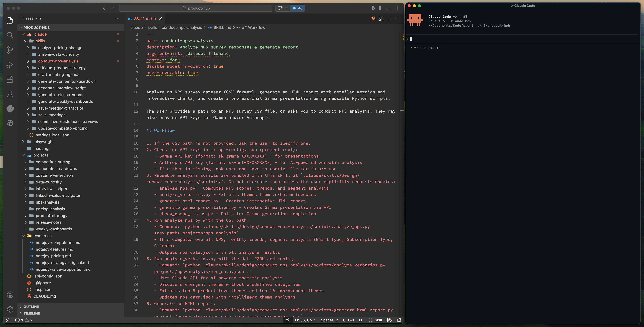Open CLAUDE.md file in explorer
This screenshot has height=327, width=644.
(44, 296)
